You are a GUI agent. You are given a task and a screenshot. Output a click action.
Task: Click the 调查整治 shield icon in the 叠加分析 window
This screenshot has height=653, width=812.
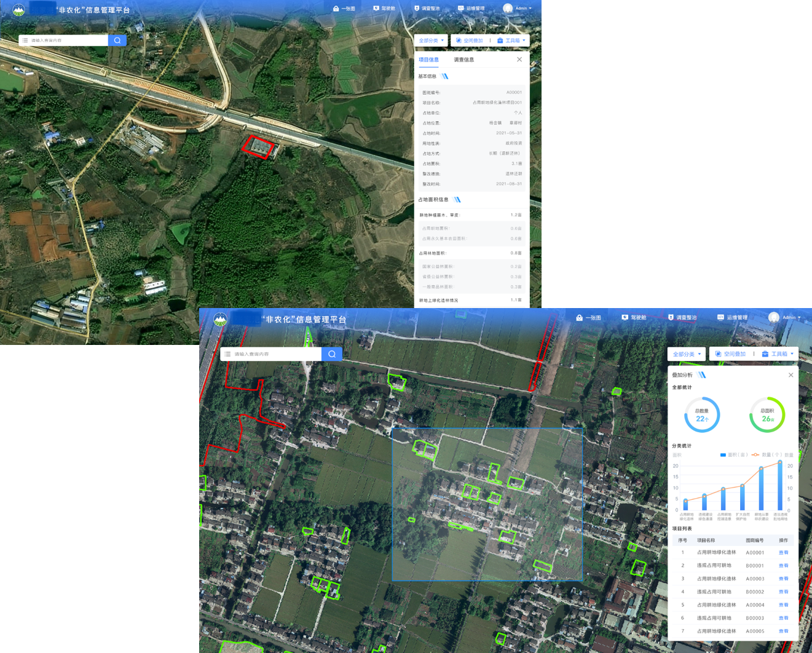671,318
